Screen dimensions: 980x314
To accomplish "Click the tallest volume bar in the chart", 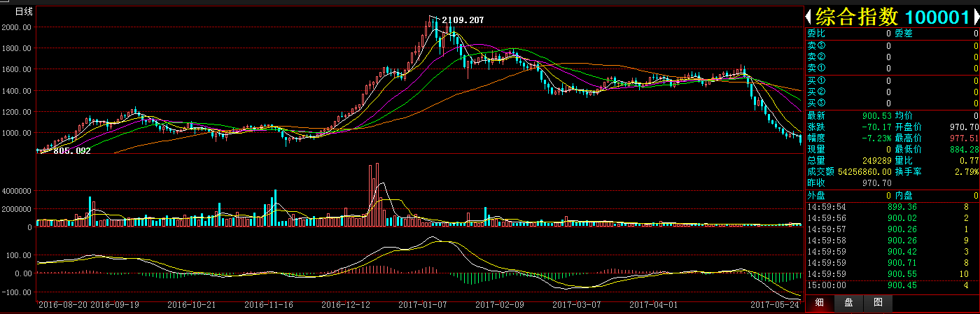I will pos(377,194).
